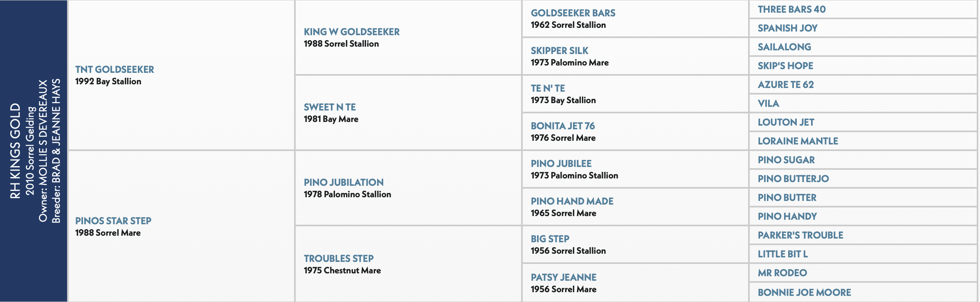
Task: Click THREE BARS 40 ancestor link
Action: click(792, 9)
